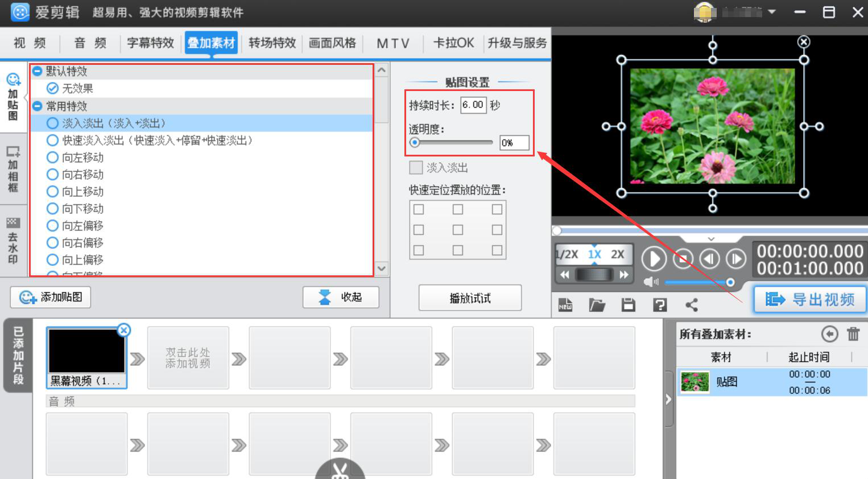This screenshot has width=868, height=479.
Task: Choose the 向上移动 effect
Action: pos(52,191)
